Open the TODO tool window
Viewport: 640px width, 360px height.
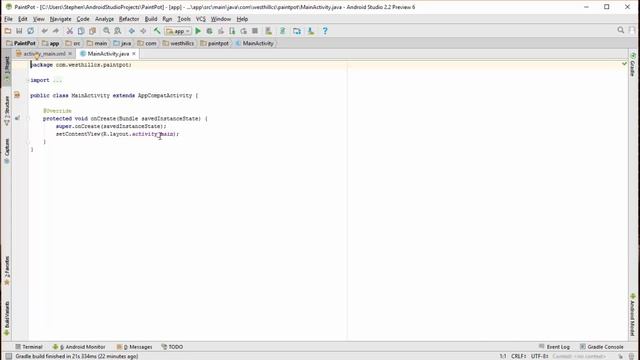(x=172, y=347)
